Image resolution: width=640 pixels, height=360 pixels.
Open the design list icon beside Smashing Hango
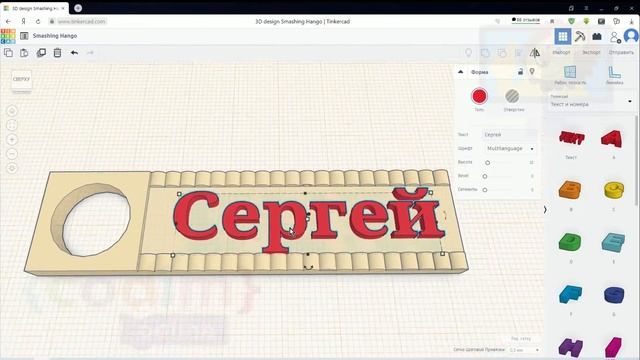[24, 36]
